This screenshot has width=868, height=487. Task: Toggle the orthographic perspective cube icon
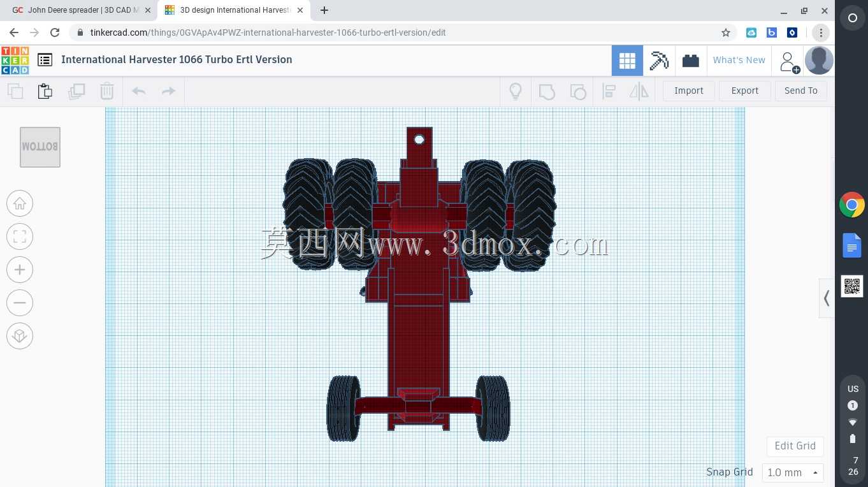tap(20, 336)
